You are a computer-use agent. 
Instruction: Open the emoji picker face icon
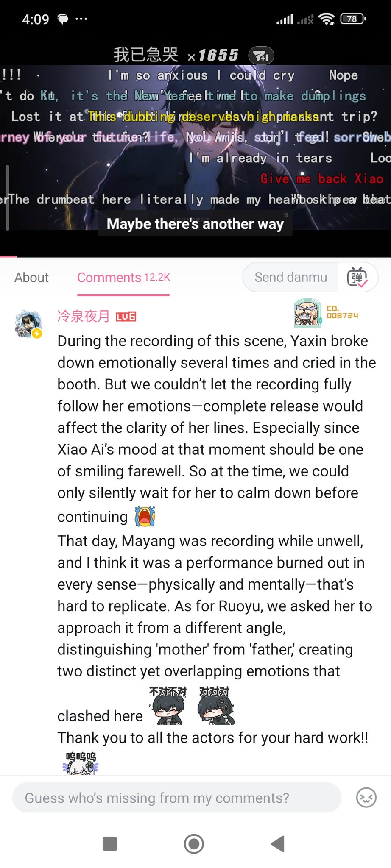click(366, 798)
